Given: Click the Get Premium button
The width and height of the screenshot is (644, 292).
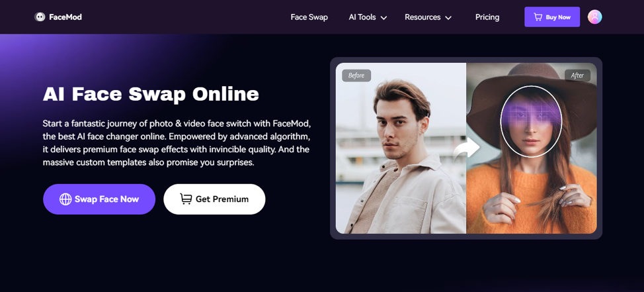Looking at the screenshot, I should click(214, 199).
